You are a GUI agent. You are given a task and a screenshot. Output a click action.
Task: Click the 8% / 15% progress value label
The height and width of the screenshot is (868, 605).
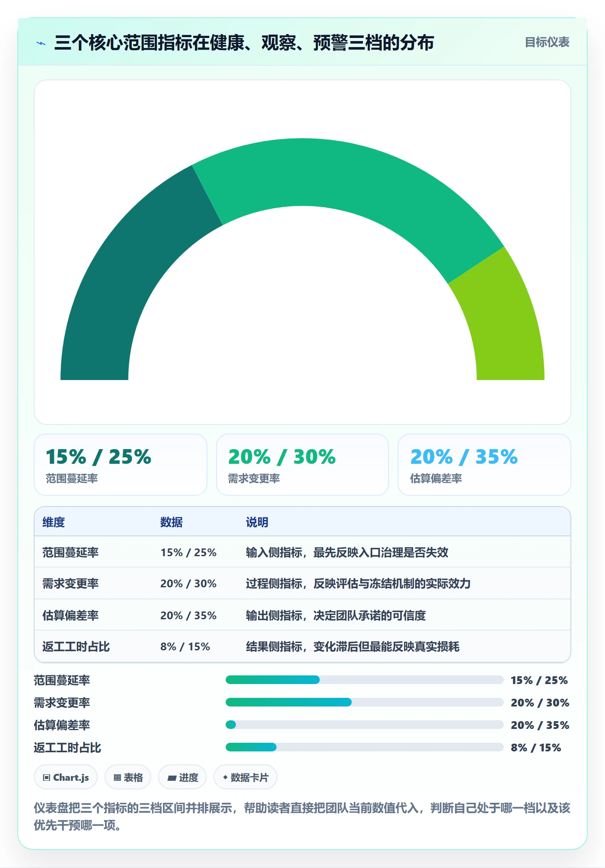536,748
